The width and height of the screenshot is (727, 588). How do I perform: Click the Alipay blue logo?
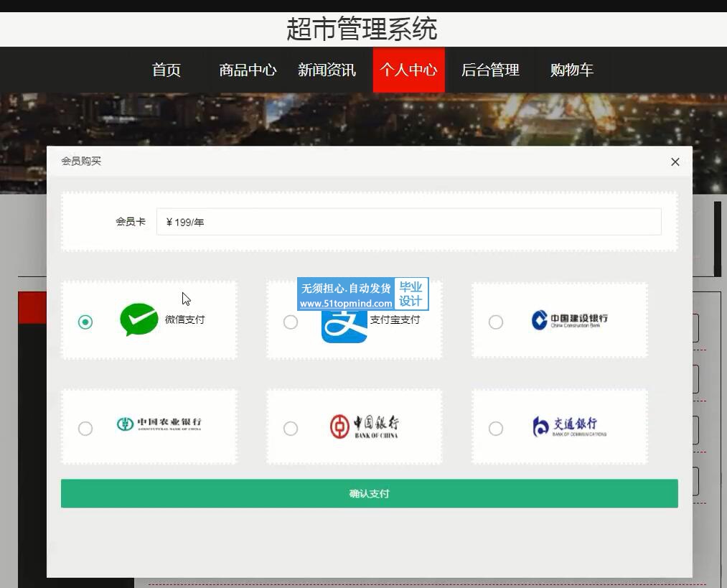click(x=344, y=326)
